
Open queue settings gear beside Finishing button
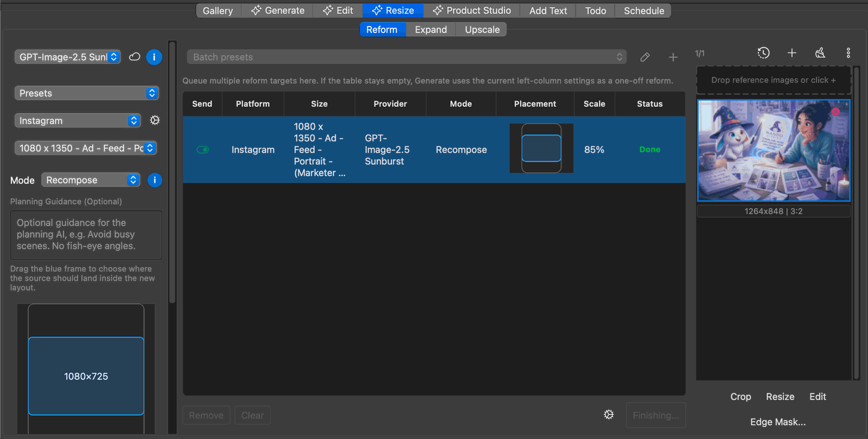609,415
